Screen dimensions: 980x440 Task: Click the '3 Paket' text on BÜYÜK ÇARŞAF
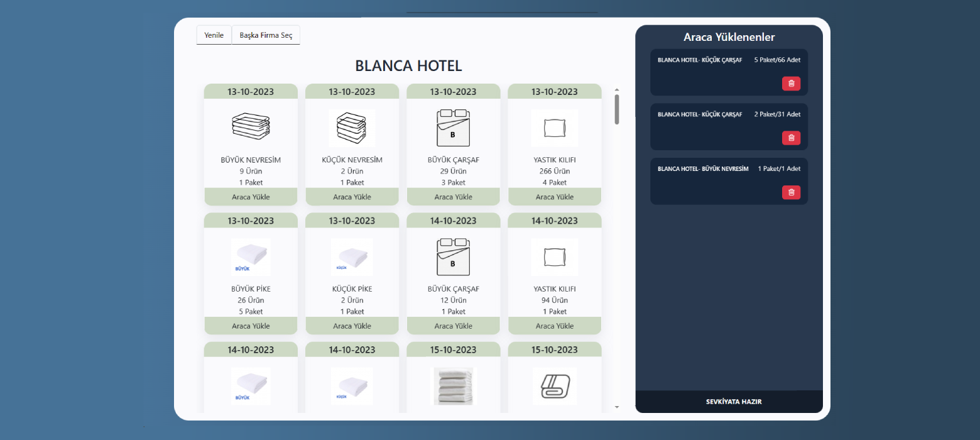tap(454, 182)
